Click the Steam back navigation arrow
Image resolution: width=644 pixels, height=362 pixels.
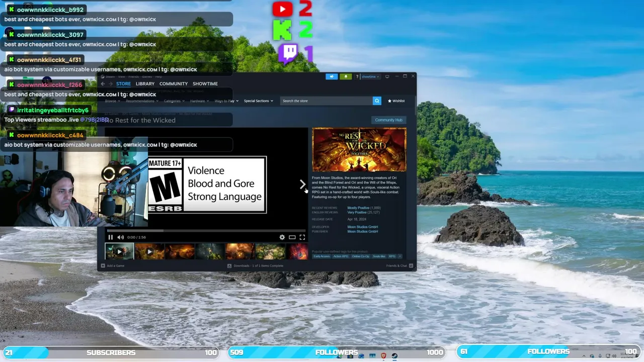click(x=103, y=83)
